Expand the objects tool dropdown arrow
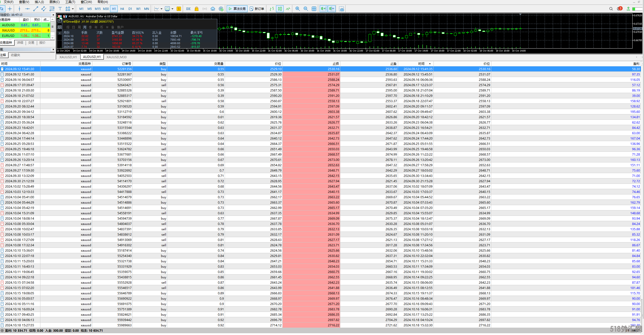Image resolution: width=644 pixels, height=335 pixels. (x=73, y=9)
